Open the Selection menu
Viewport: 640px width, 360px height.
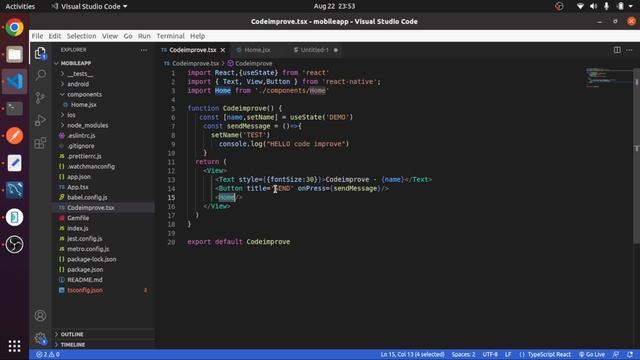tap(82, 36)
